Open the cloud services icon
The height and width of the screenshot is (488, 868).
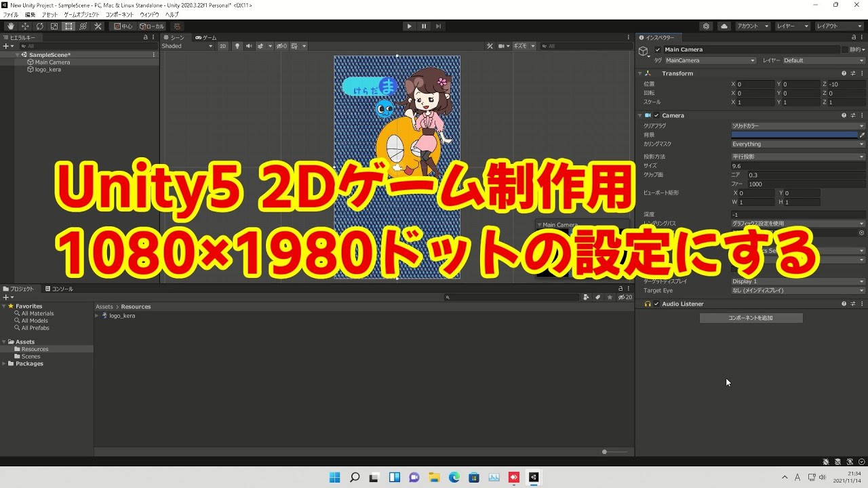tap(724, 26)
